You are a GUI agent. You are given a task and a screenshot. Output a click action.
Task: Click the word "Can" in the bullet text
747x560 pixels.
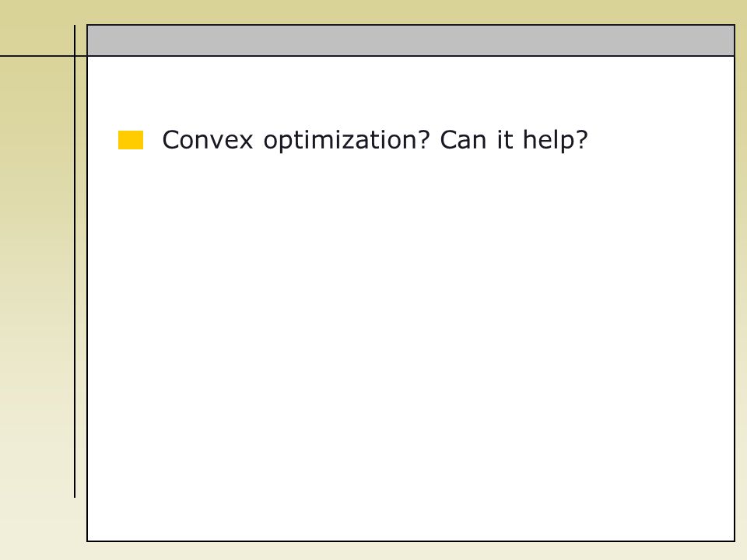462,140
